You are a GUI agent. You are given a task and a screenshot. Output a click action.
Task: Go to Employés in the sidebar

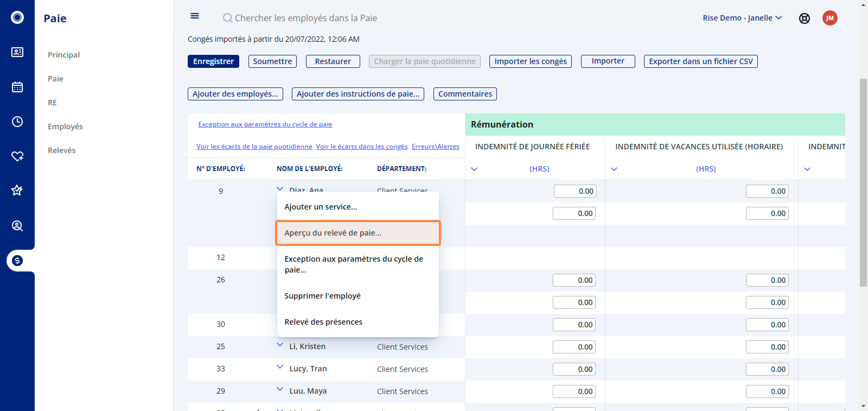pyautogui.click(x=65, y=127)
